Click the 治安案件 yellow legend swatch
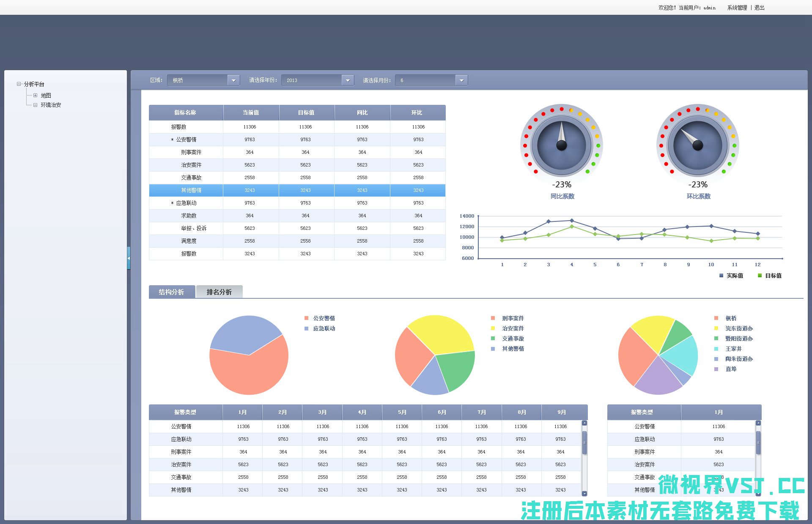812x524 pixels. point(493,328)
